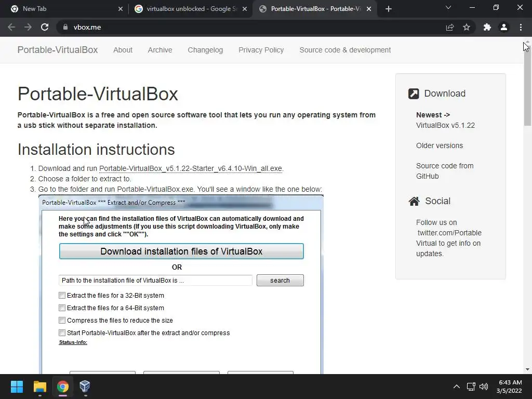Check Compress the files to reduce size
The height and width of the screenshot is (399, 532).
[62, 320]
